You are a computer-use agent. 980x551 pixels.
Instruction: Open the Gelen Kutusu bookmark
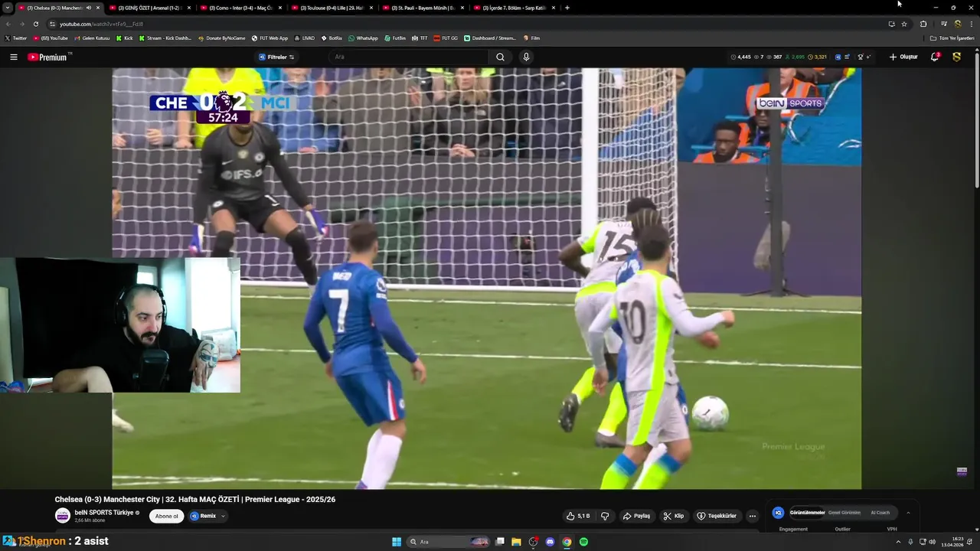click(92, 37)
